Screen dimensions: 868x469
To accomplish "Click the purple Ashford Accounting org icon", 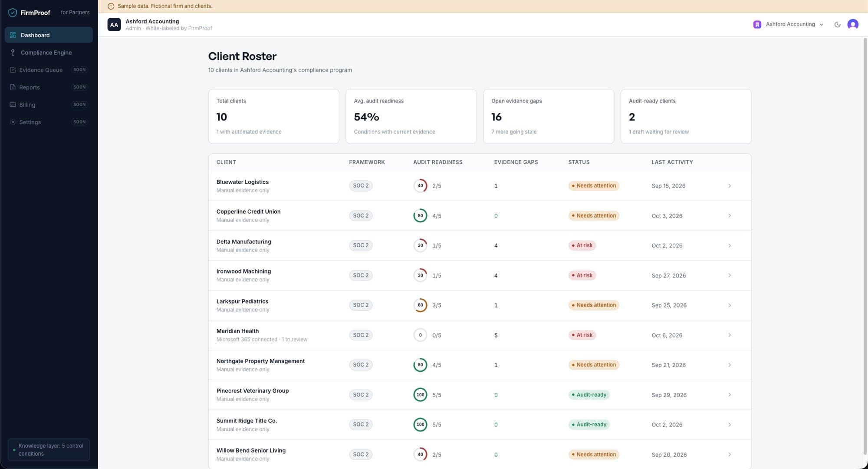I will [757, 24].
